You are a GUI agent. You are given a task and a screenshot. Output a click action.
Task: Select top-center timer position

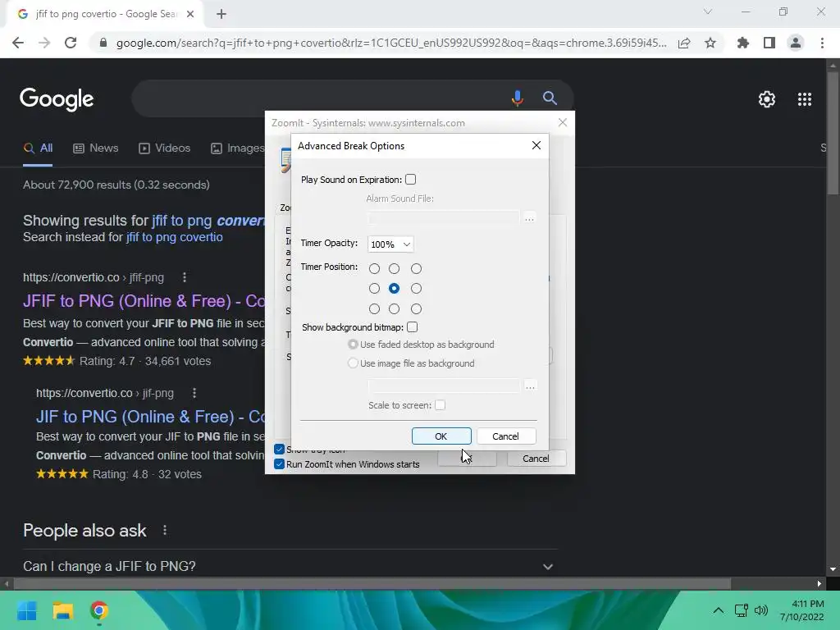click(x=395, y=268)
